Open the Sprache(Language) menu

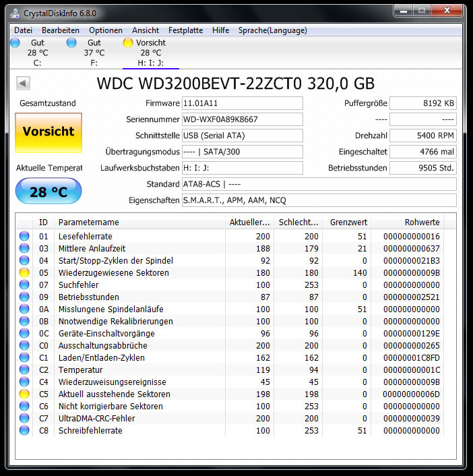tap(272, 30)
